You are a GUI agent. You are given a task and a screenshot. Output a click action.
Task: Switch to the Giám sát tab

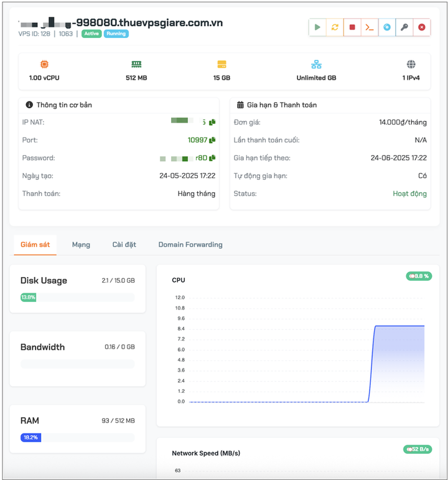(35, 245)
